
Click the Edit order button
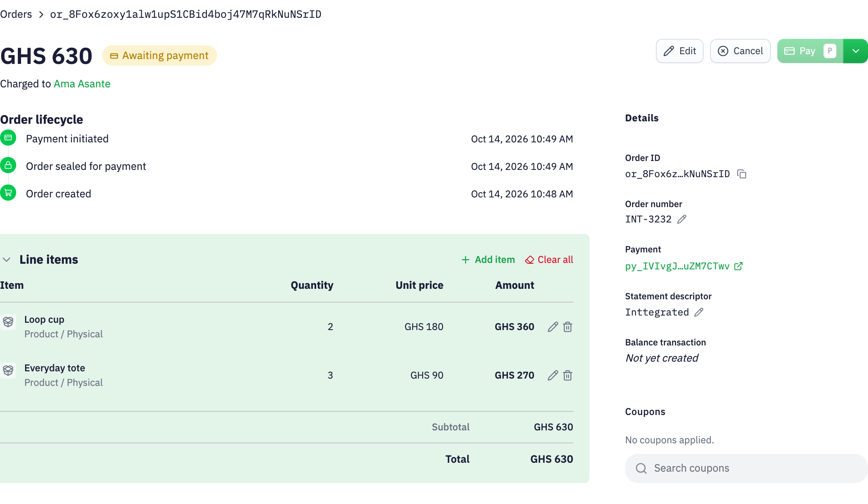pos(680,51)
